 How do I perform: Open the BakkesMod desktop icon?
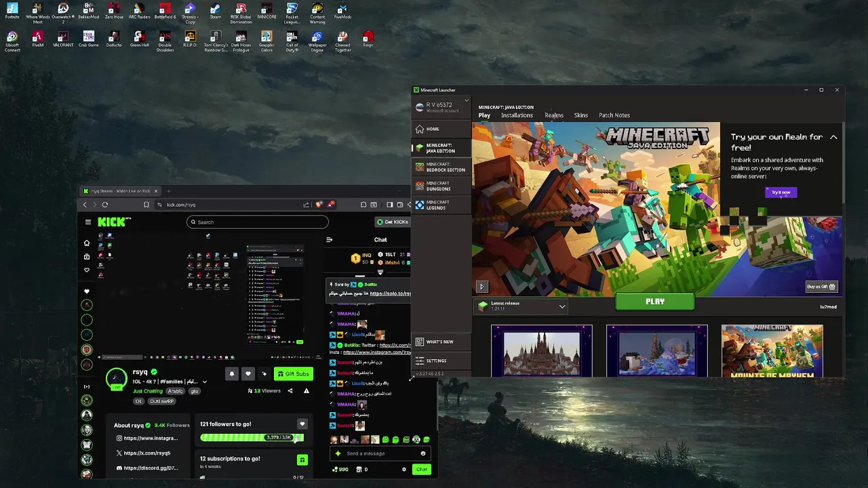(x=88, y=12)
